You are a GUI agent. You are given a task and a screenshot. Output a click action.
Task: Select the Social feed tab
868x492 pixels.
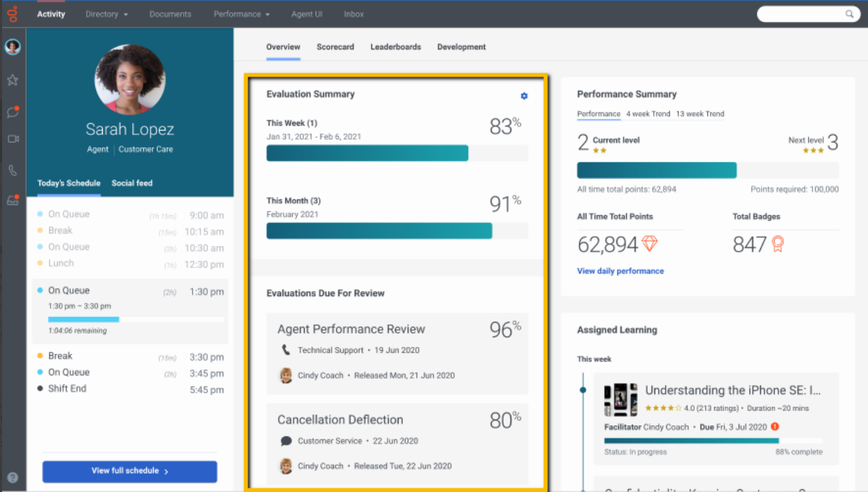[132, 183]
